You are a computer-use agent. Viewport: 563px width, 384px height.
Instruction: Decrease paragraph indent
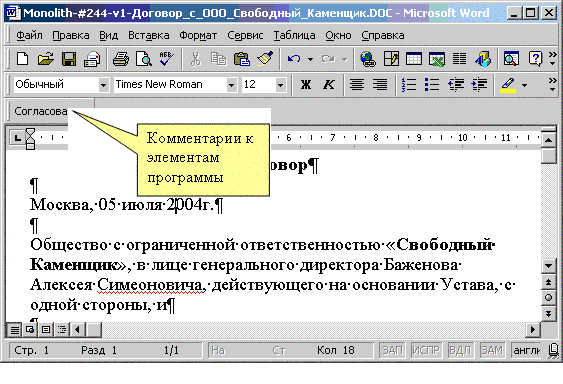coord(456,85)
